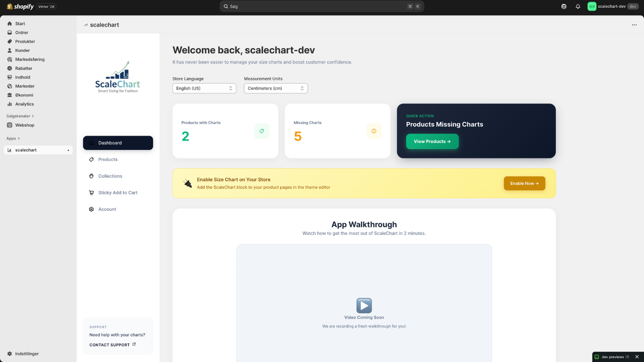Click the View Products button
This screenshot has width=644, height=362.
pyautogui.click(x=432, y=142)
